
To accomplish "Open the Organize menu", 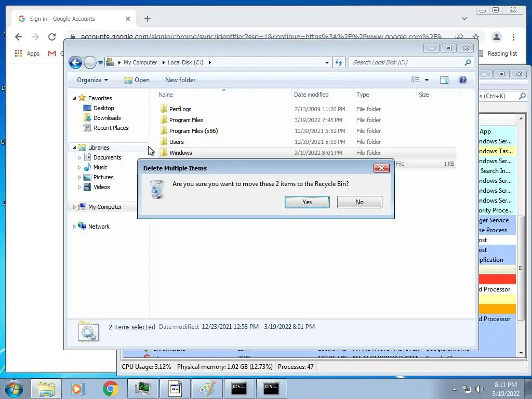I will (92, 80).
